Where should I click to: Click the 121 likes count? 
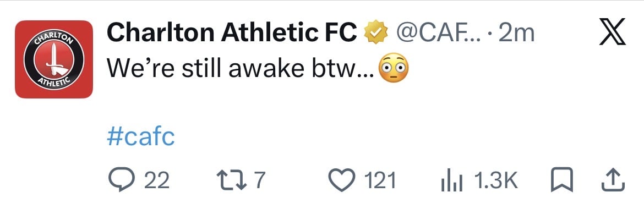(x=380, y=181)
